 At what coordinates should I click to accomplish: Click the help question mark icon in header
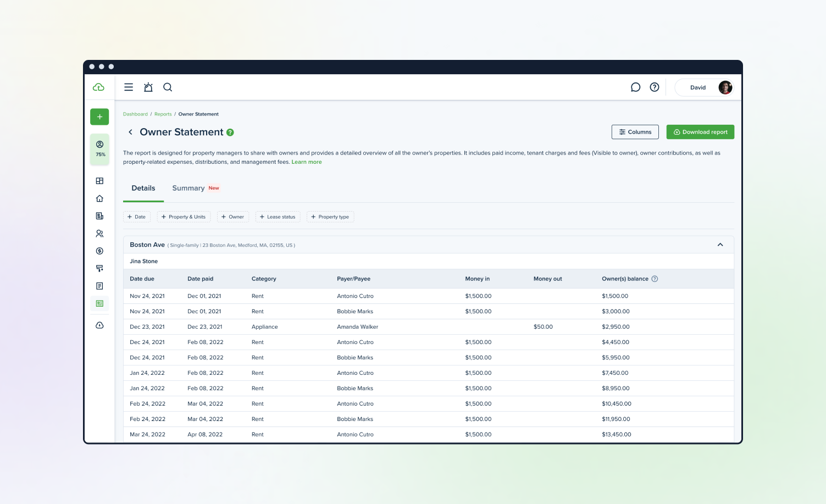pos(655,87)
